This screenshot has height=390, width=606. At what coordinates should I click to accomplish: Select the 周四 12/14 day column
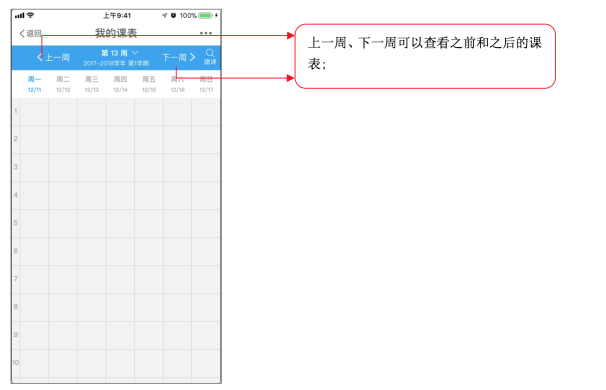(x=120, y=84)
